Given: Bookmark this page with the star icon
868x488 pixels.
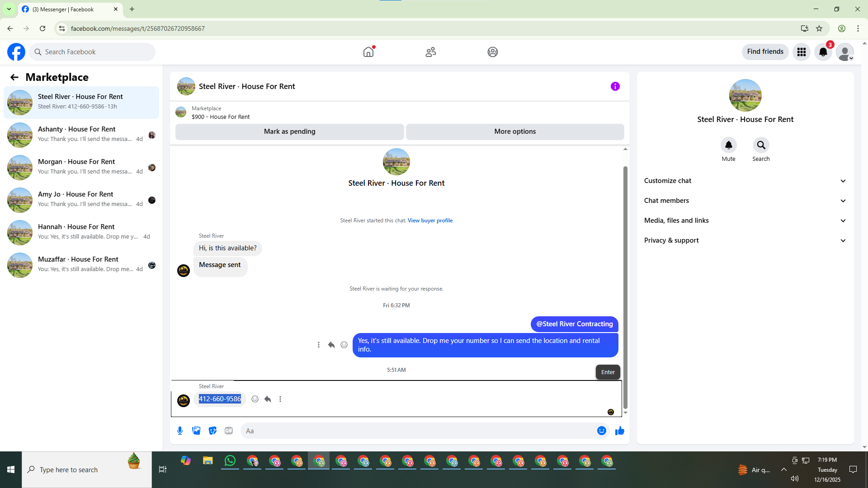Looking at the screenshot, I should click(819, 28).
